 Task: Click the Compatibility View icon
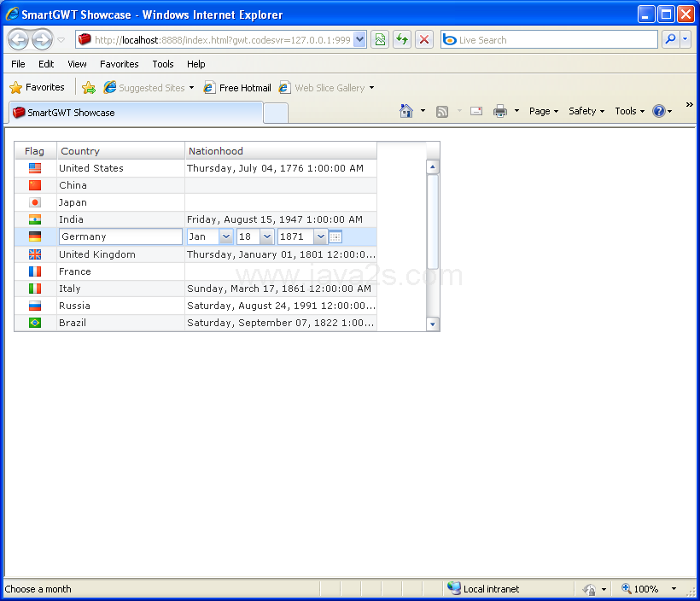[x=380, y=40]
